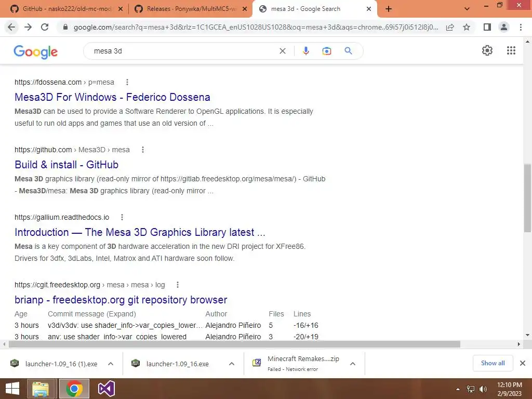Open File Explorer from the taskbar
The width and height of the screenshot is (532, 399).
point(41,389)
